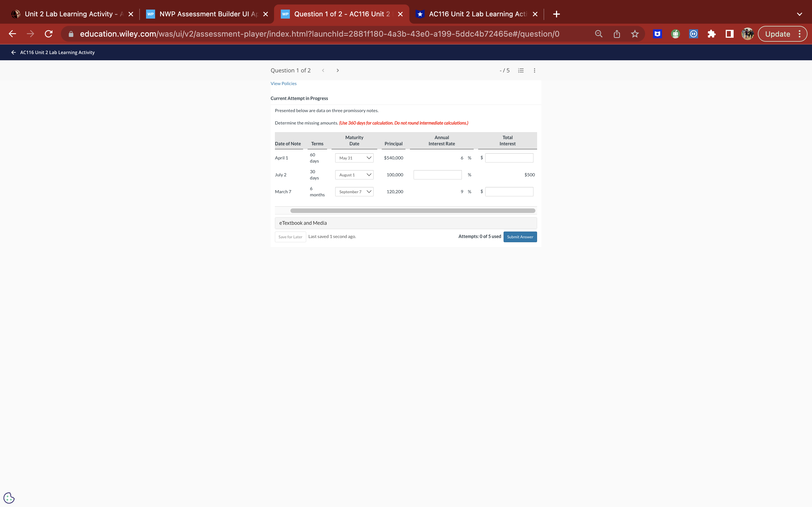
Task: Open the question list icon beside score
Action: 521,70
